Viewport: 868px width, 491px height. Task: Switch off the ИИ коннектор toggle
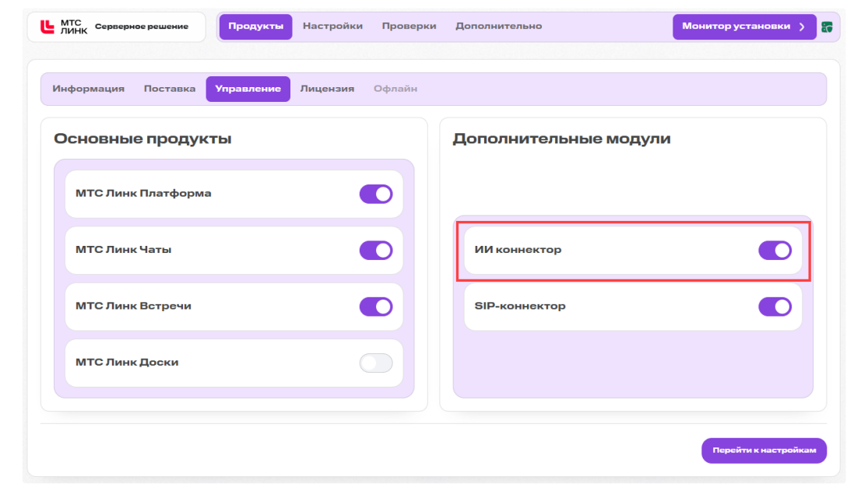tap(775, 251)
